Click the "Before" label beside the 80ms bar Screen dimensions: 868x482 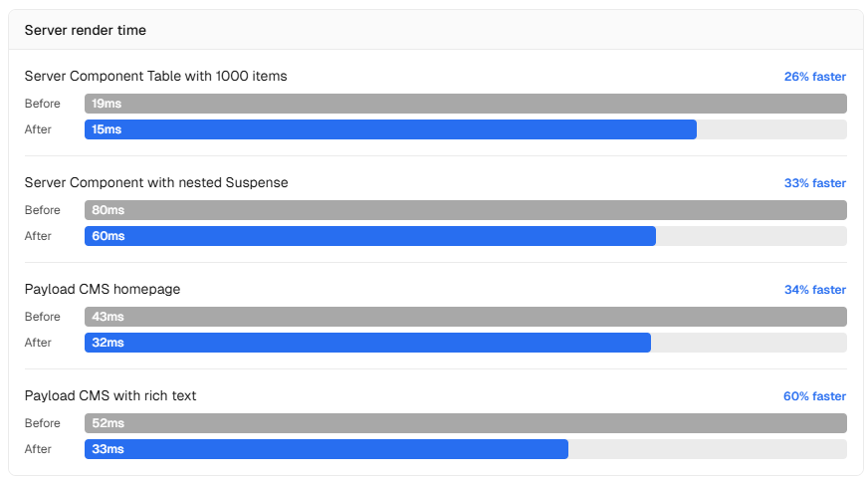click(x=42, y=210)
